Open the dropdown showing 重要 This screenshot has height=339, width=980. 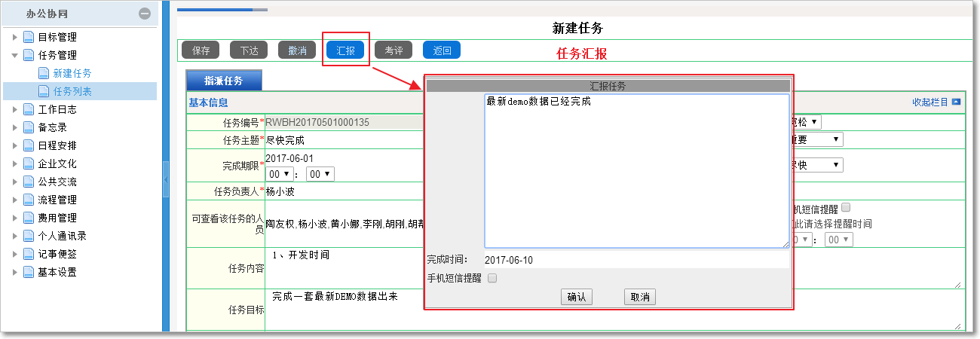pyautogui.click(x=816, y=140)
